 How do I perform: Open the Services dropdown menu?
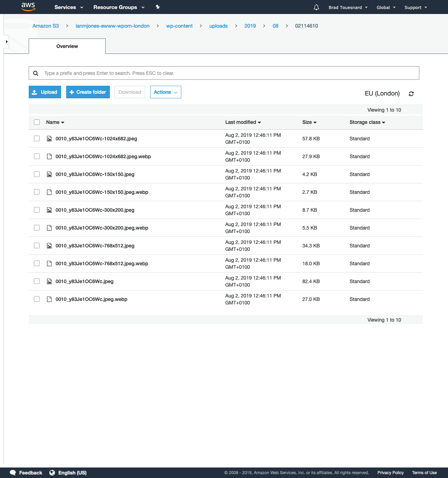pos(69,7)
